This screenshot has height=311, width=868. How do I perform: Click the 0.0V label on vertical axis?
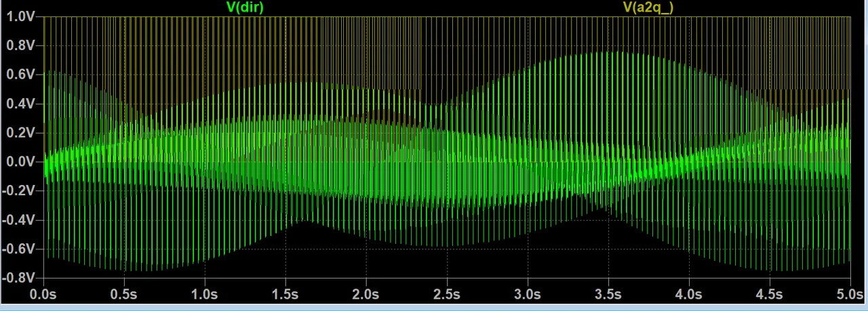[x=20, y=163]
